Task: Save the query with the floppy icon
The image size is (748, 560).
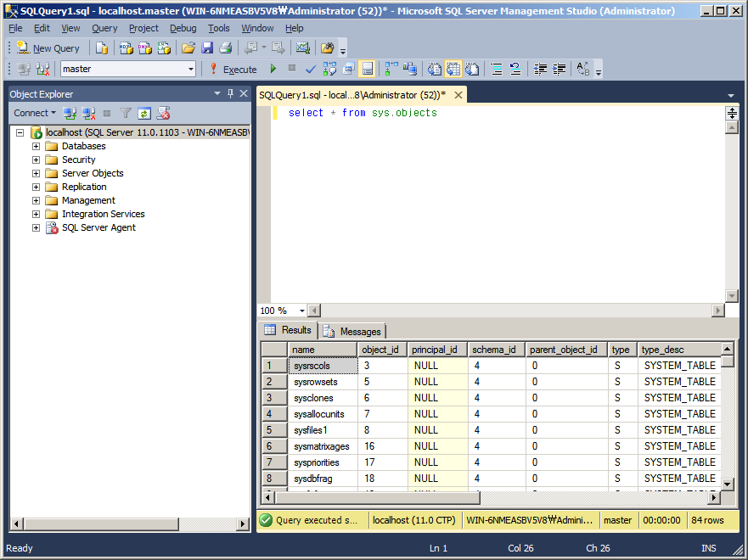Action: coord(207,48)
